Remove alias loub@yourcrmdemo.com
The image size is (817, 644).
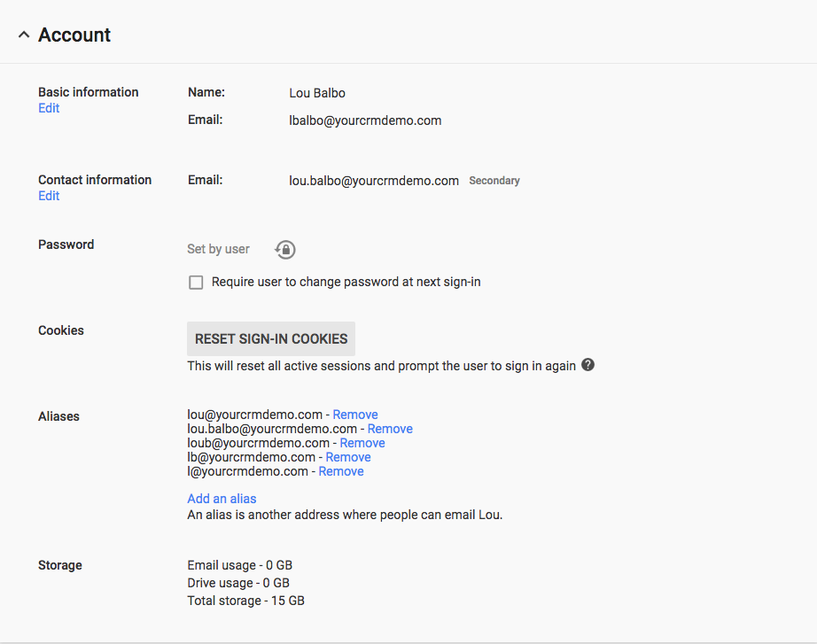[362, 443]
